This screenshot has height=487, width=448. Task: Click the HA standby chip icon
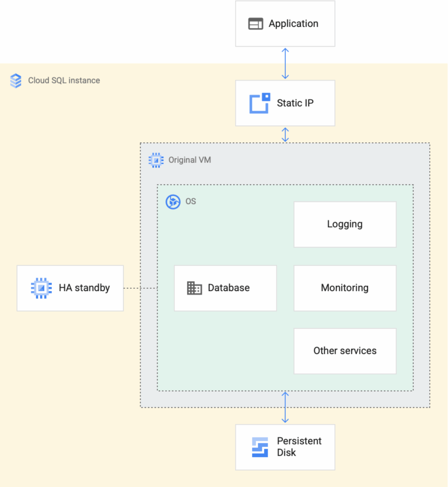(41, 288)
